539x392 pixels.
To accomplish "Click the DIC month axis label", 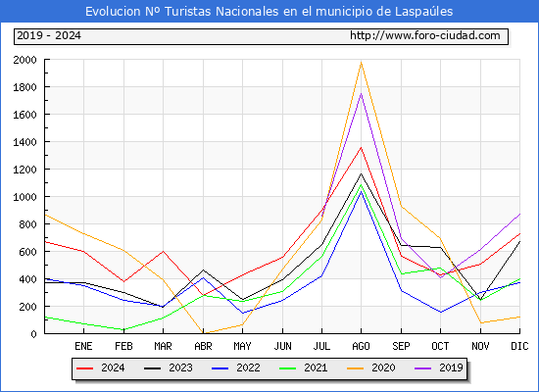I will (x=519, y=346).
